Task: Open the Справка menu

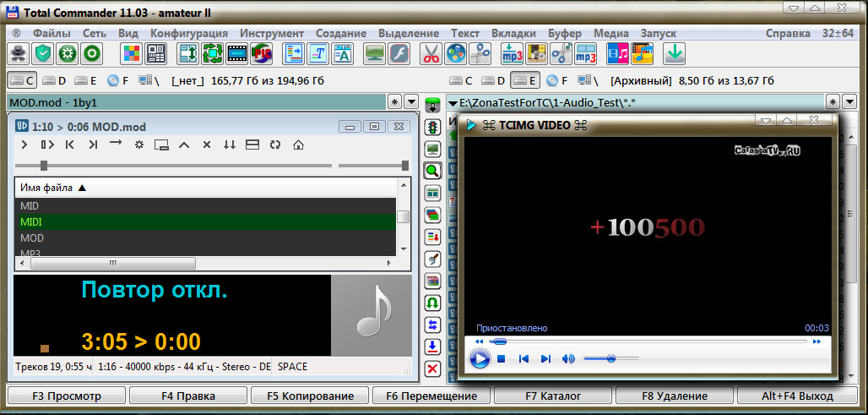Action: (x=789, y=33)
